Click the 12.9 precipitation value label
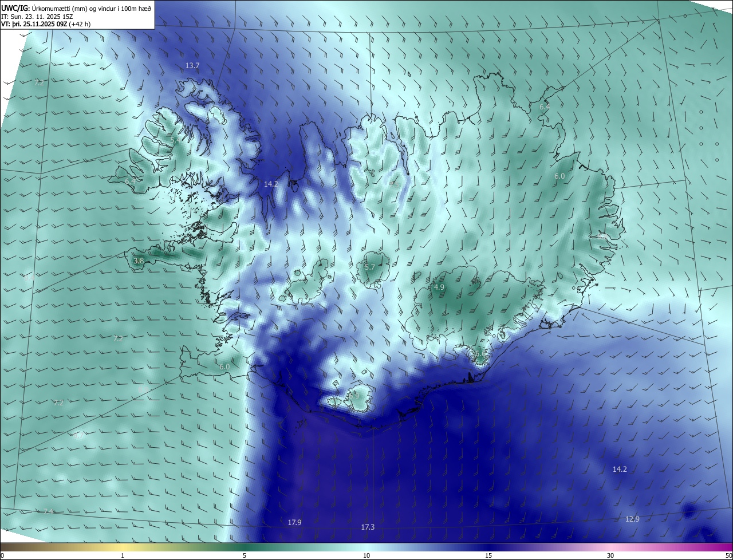733x560 pixels. [632, 519]
